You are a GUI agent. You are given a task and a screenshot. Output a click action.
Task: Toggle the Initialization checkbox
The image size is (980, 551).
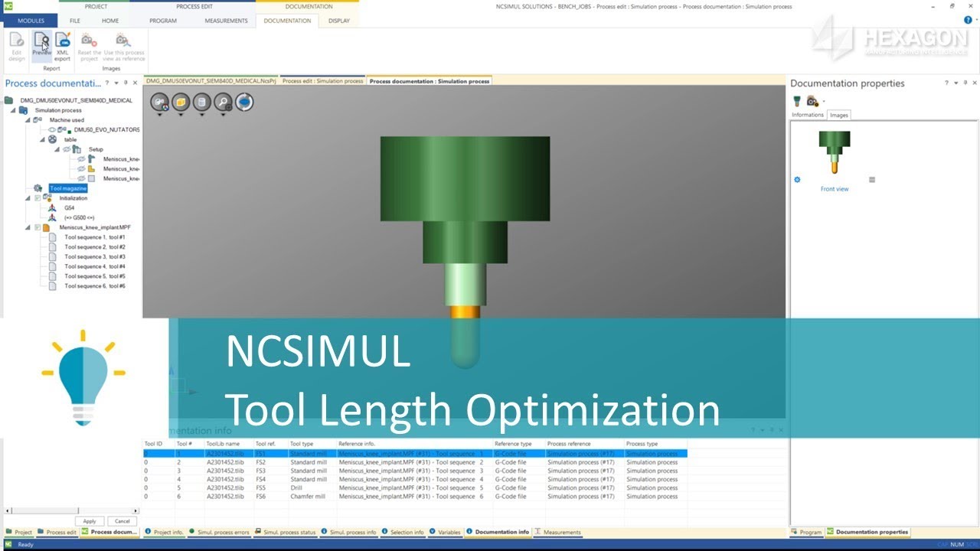pyautogui.click(x=38, y=198)
